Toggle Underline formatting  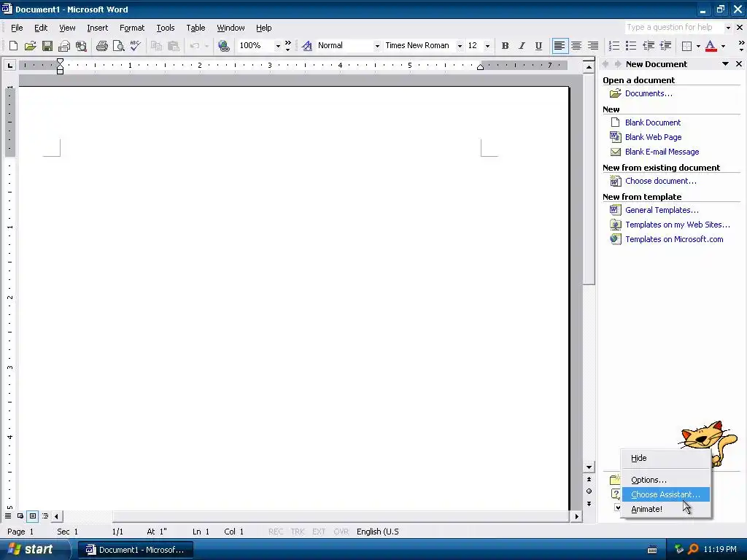pyautogui.click(x=538, y=46)
